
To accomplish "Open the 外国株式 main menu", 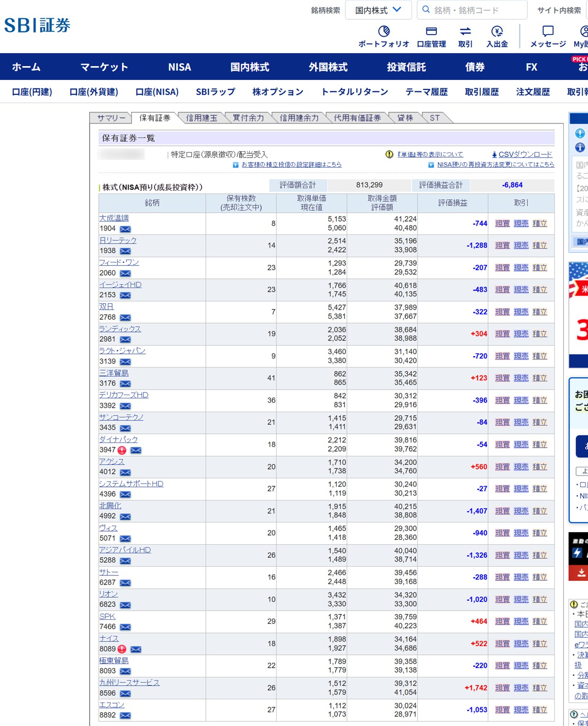I will [328, 67].
